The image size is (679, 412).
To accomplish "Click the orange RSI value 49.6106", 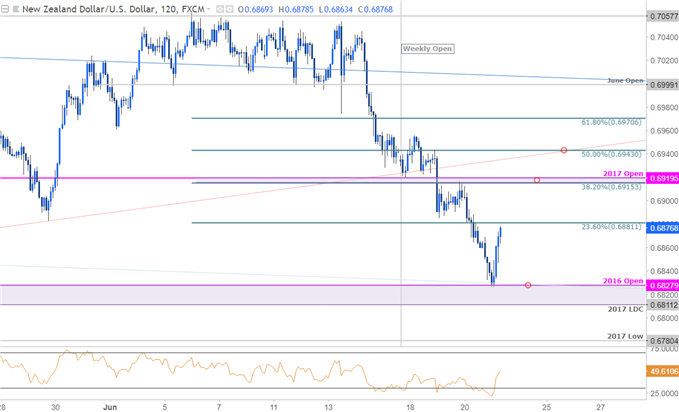I will 663,371.
